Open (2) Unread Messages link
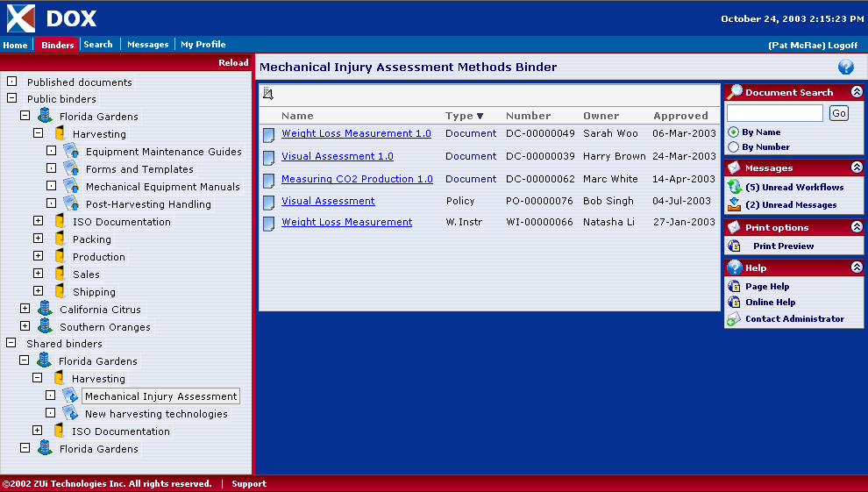This screenshot has width=868, height=492. click(791, 204)
